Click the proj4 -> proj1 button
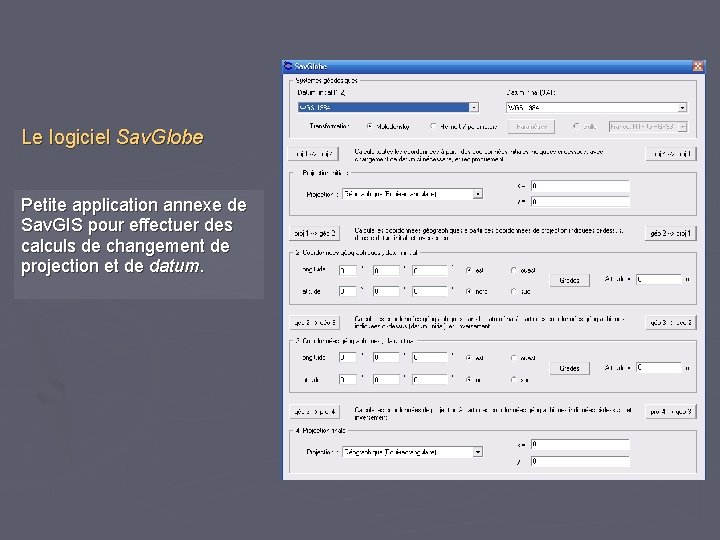This screenshot has height=540, width=720. pos(671,154)
